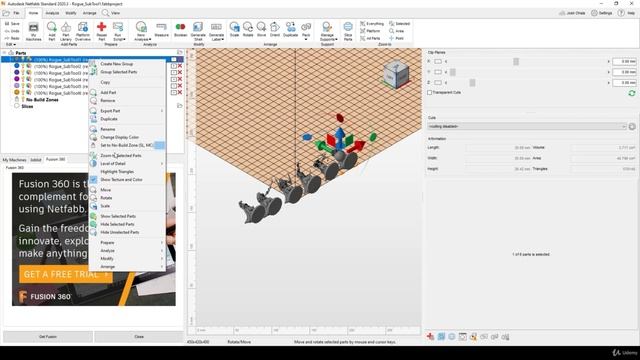Screen dimensions: 640x360
Task: Toggle the box icon on the Rogue_SubTool3 row
Action: click(x=173, y=73)
